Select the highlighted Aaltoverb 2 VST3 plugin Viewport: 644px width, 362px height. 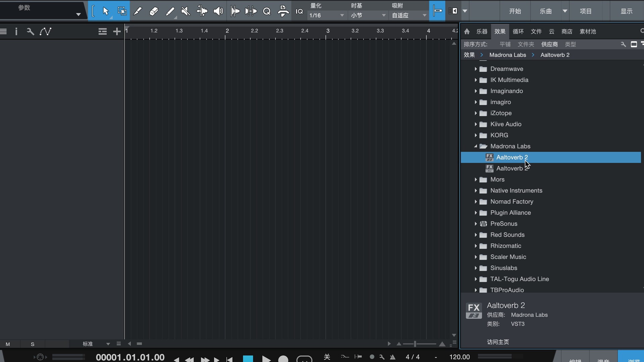click(x=551, y=157)
